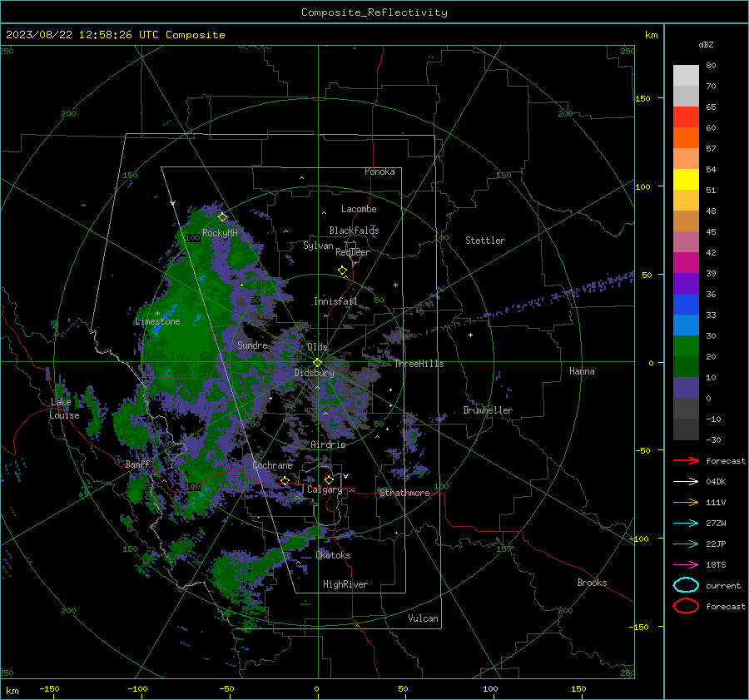Click the Innisfail town label

[x=335, y=301]
